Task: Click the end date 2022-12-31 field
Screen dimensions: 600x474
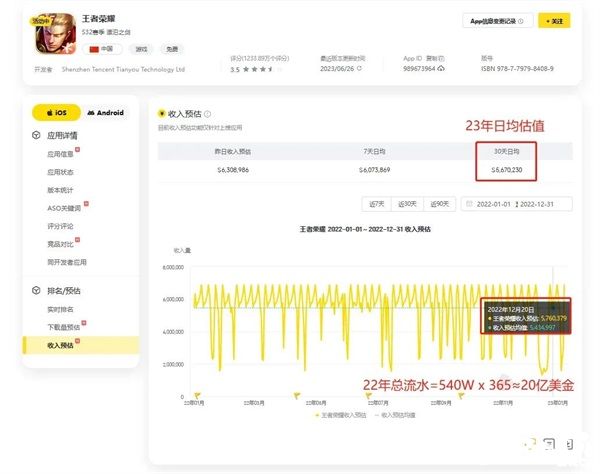Action: (x=537, y=204)
